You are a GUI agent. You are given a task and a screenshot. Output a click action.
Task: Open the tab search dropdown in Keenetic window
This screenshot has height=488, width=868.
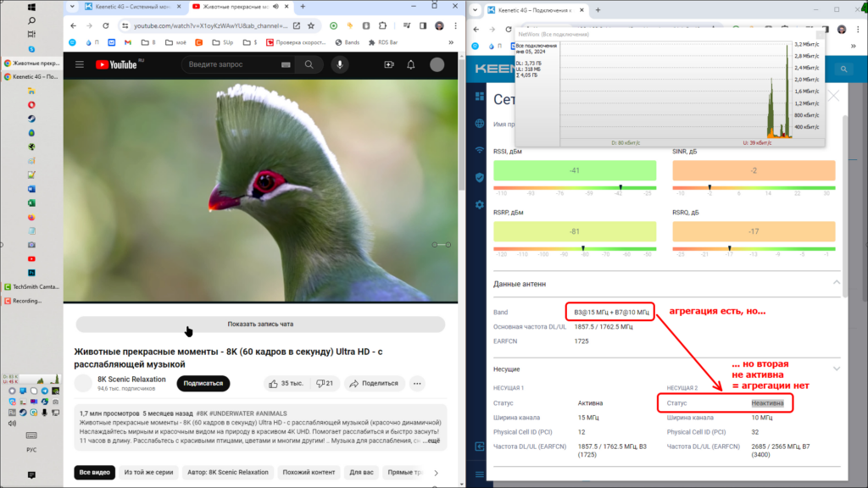476,10
